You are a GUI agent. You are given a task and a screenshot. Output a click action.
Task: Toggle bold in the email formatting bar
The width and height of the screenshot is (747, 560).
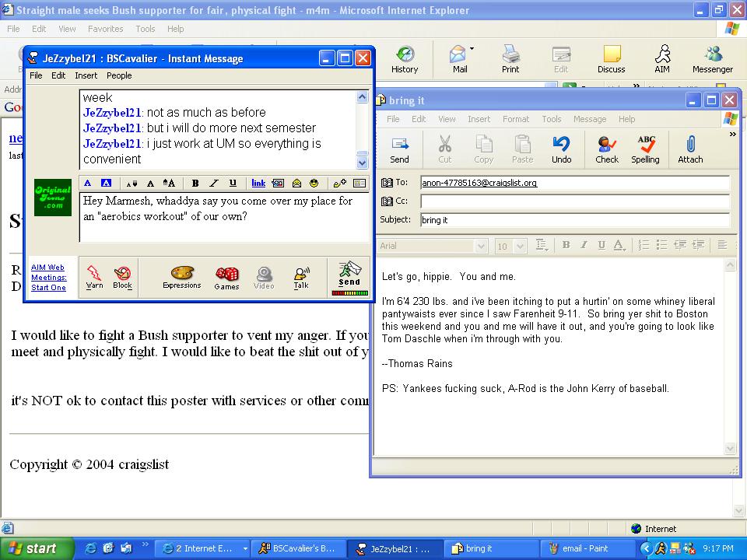click(x=566, y=245)
